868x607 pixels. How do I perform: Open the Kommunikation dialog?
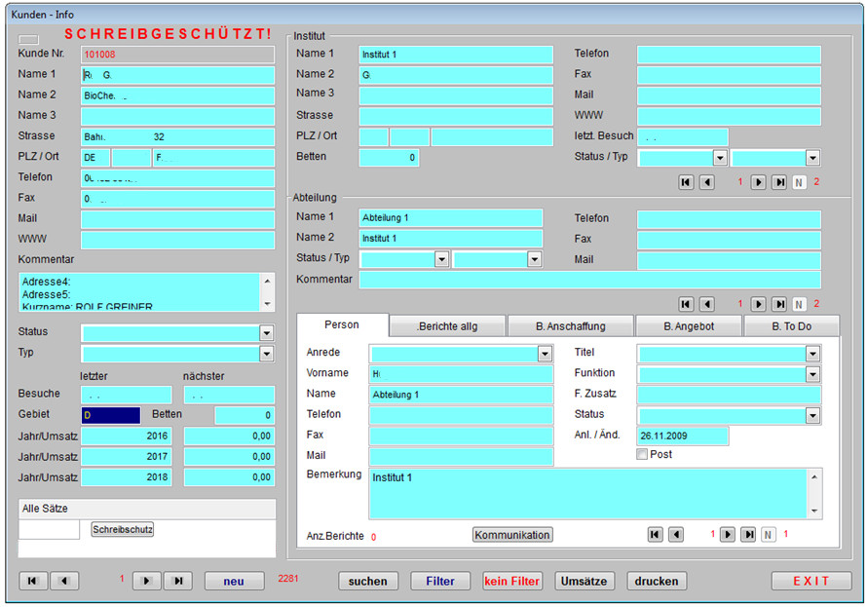click(512, 535)
